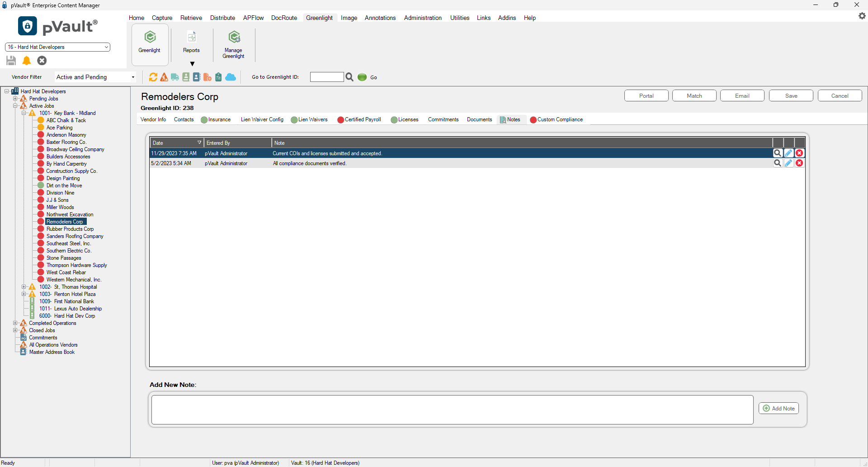Viewport: 868px width, 467px height.
Task: Open the settings gear icon at top right
Action: [862, 16]
